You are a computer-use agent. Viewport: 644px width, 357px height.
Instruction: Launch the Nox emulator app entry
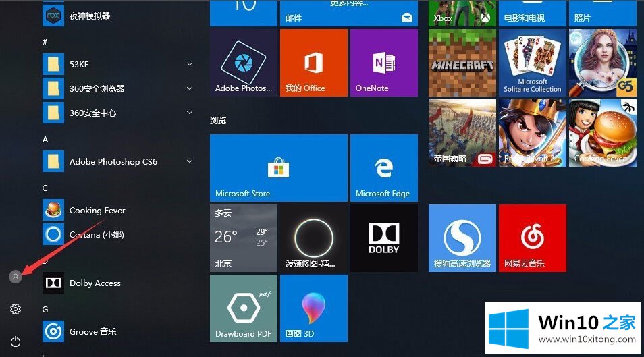coord(118,16)
